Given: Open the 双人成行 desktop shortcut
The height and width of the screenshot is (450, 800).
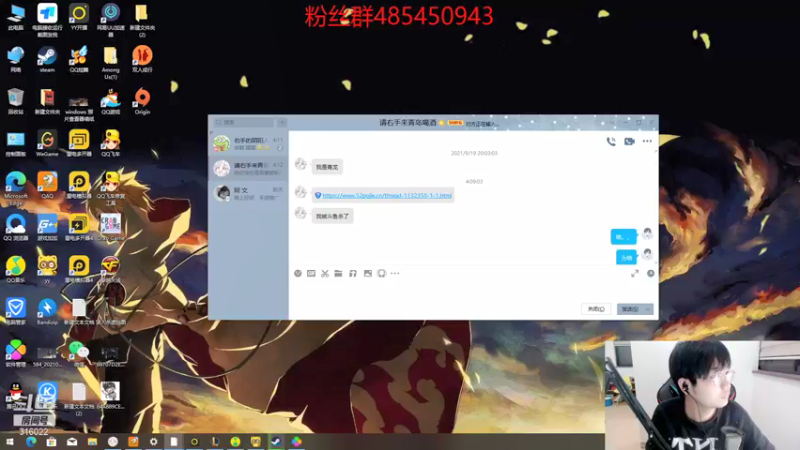Looking at the screenshot, I should (x=142, y=59).
